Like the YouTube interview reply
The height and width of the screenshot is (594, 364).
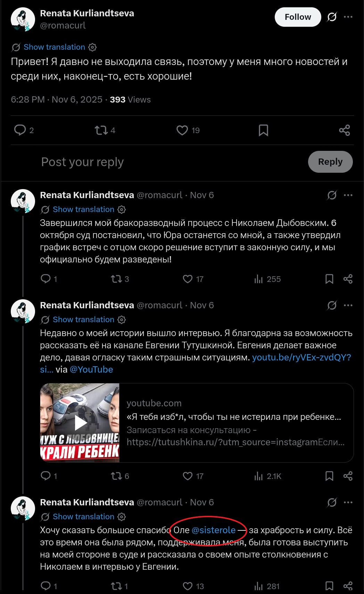(x=188, y=476)
